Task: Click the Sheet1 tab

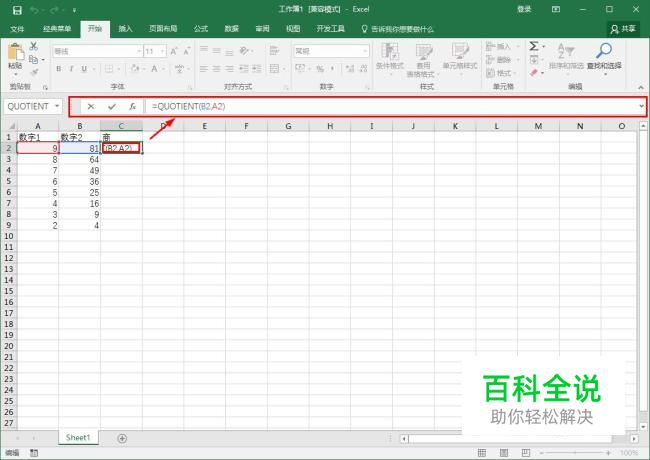Action: (x=78, y=438)
